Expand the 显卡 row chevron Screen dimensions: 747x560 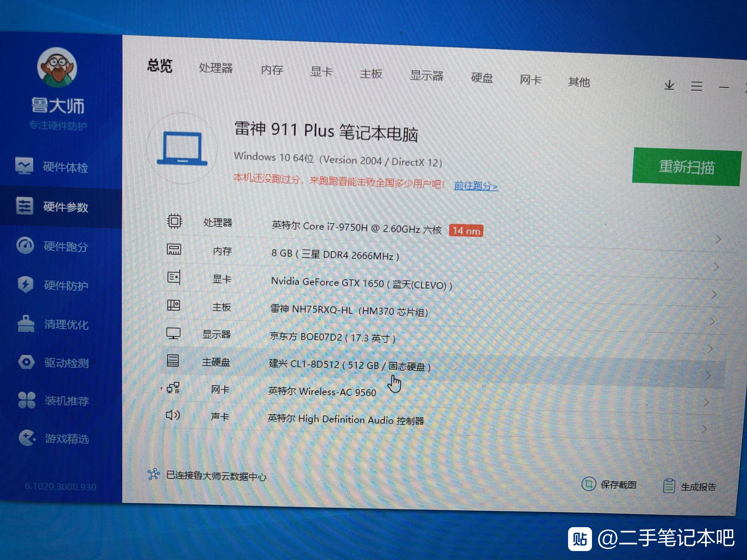click(x=714, y=294)
